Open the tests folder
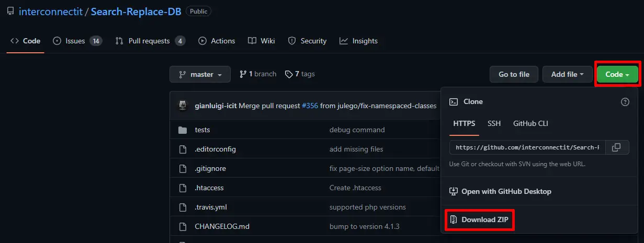Screen dimensions: 644x243 202,130
